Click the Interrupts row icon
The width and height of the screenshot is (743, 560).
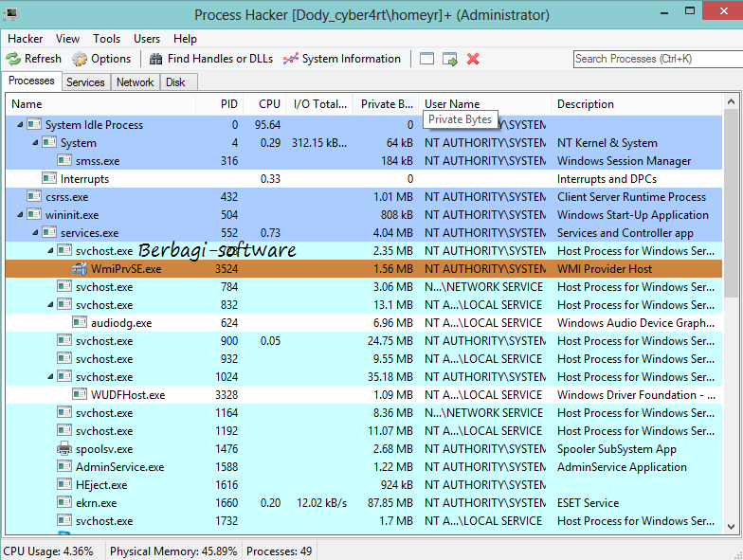49,178
